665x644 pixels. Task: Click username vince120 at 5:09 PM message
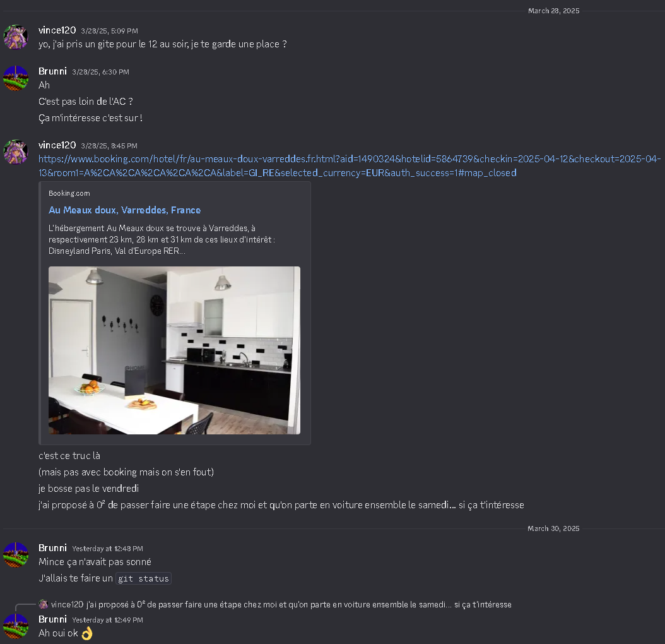click(57, 30)
